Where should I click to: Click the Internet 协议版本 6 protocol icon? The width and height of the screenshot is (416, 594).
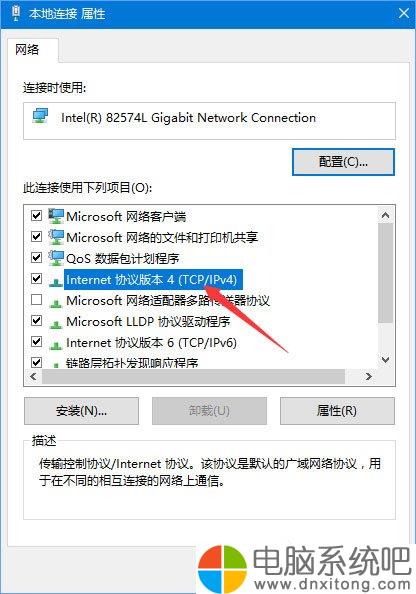(56, 344)
